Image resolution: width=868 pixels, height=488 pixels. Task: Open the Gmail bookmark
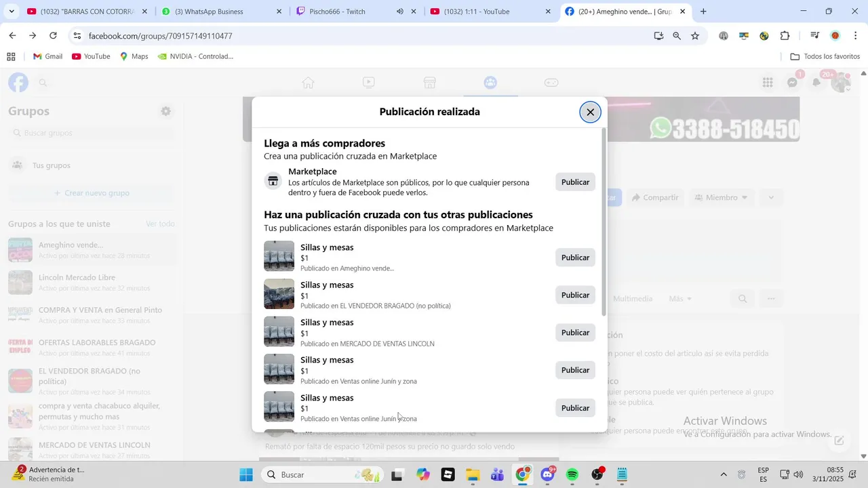(48, 56)
